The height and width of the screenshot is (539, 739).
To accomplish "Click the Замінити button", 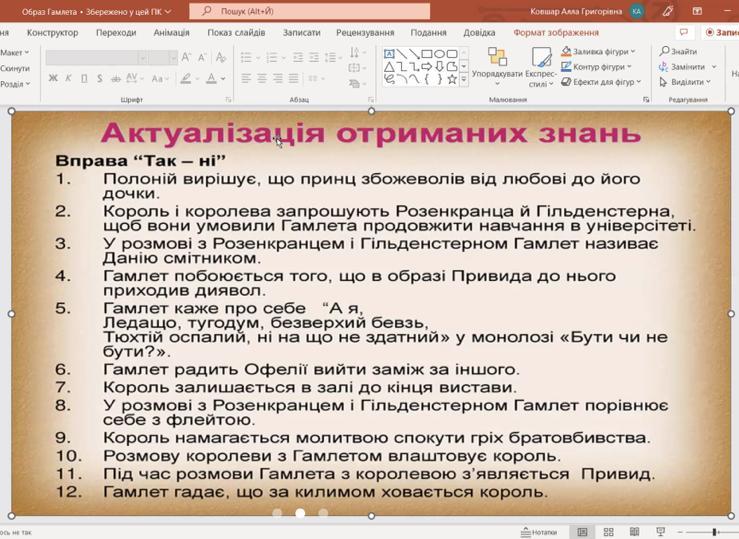I will [688, 67].
